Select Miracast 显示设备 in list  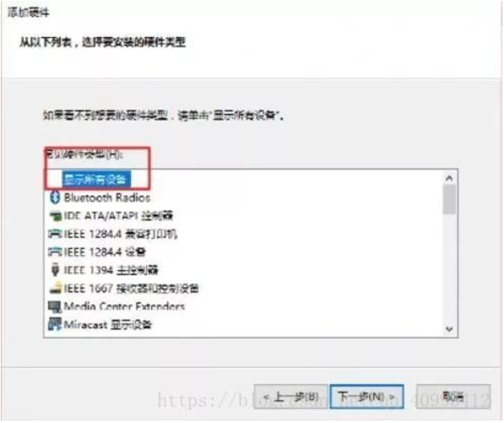click(107, 325)
